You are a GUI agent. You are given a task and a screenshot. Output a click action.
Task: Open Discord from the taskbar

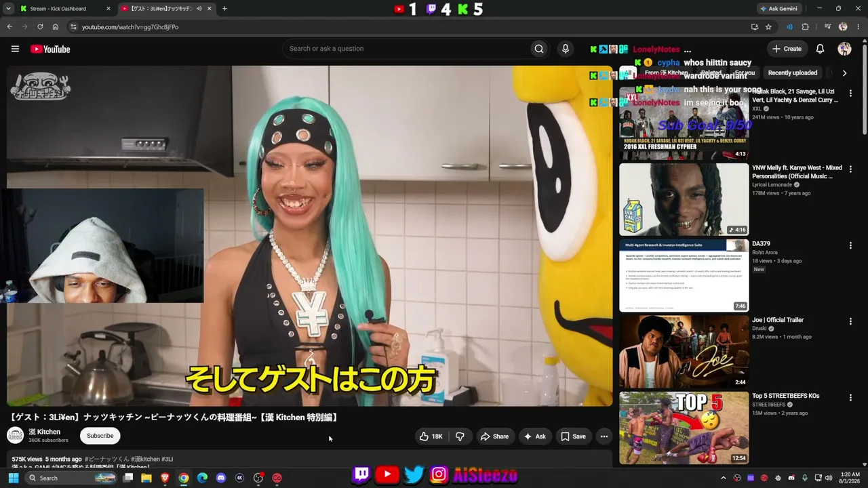point(220,478)
